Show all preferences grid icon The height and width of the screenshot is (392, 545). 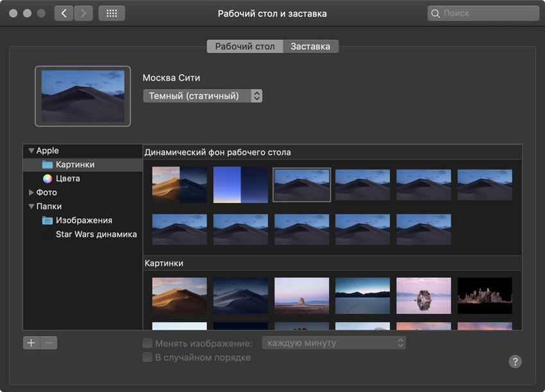tap(112, 13)
